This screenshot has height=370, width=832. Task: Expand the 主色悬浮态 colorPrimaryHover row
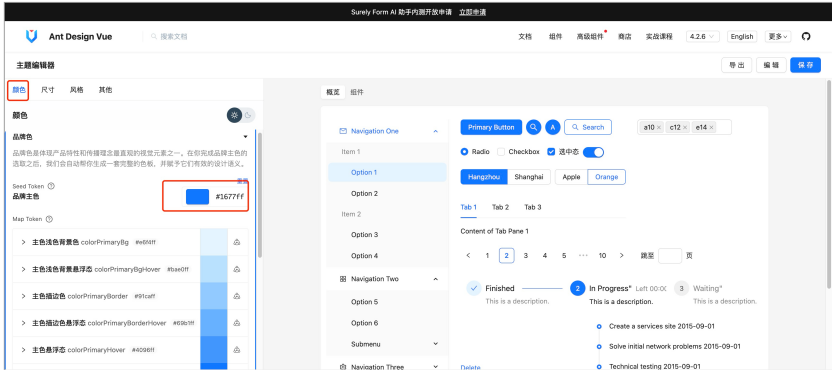(23, 349)
